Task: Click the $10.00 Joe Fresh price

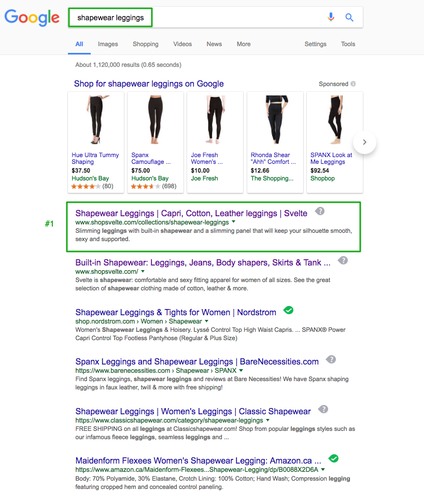Action: click(200, 171)
